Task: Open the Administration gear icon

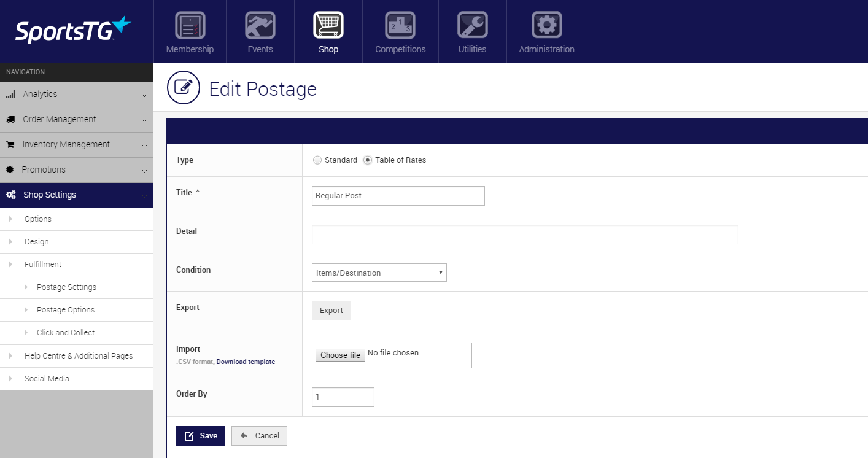Action: [546, 25]
